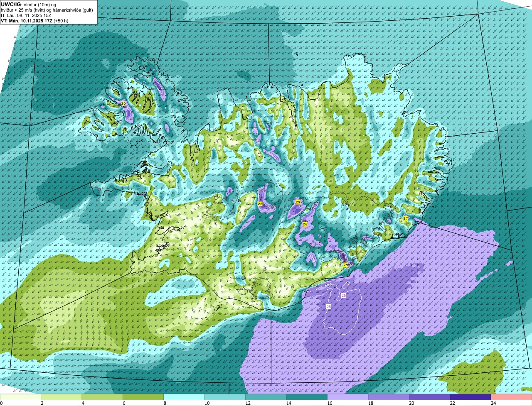532x406 pixels.
Task: Click the 2–4 m/s light yellow-green scale segment
Action: 62,397
